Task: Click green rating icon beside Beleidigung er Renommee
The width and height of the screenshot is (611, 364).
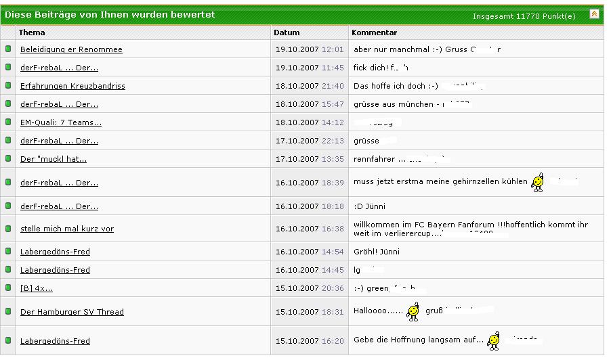Action: (8, 49)
